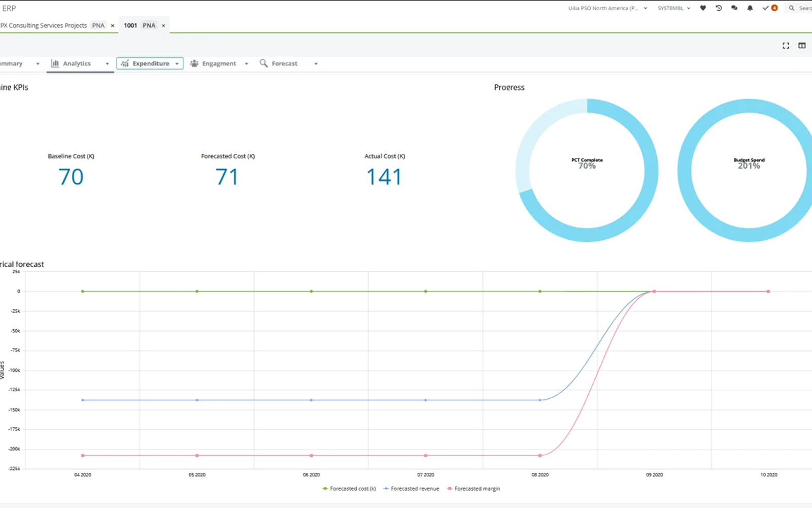This screenshot has height=508, width=812.
Task: Open the SYSTEMBL user dropdown
Action: [674, 8]
